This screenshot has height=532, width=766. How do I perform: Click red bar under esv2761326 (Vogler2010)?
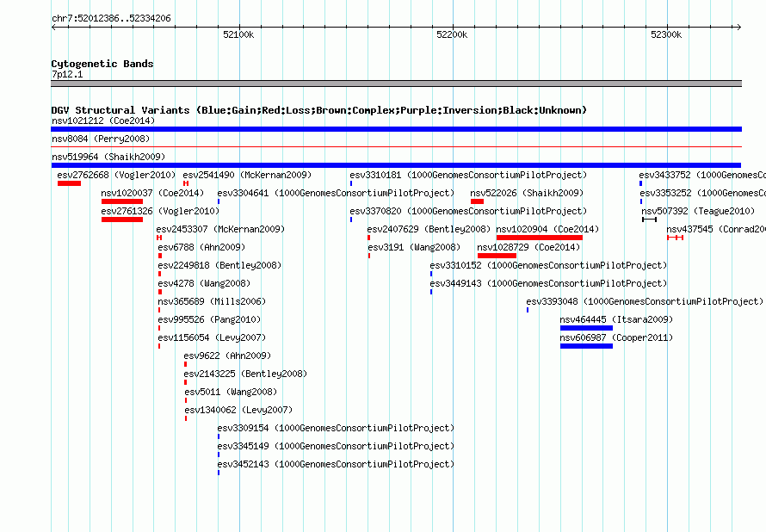122,220
